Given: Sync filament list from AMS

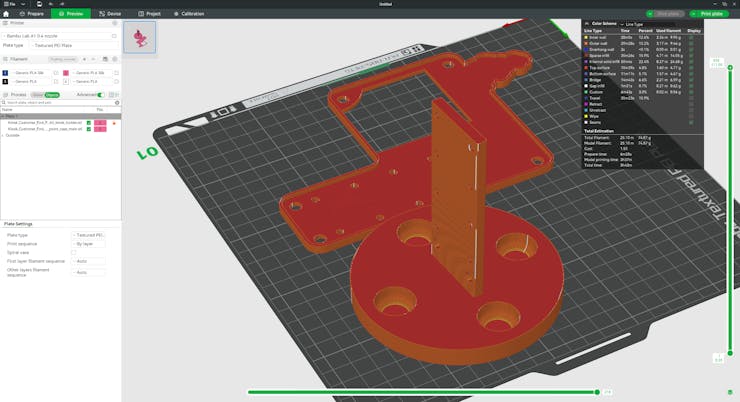Looking at the screenshot, I should [x=105, y=59].
